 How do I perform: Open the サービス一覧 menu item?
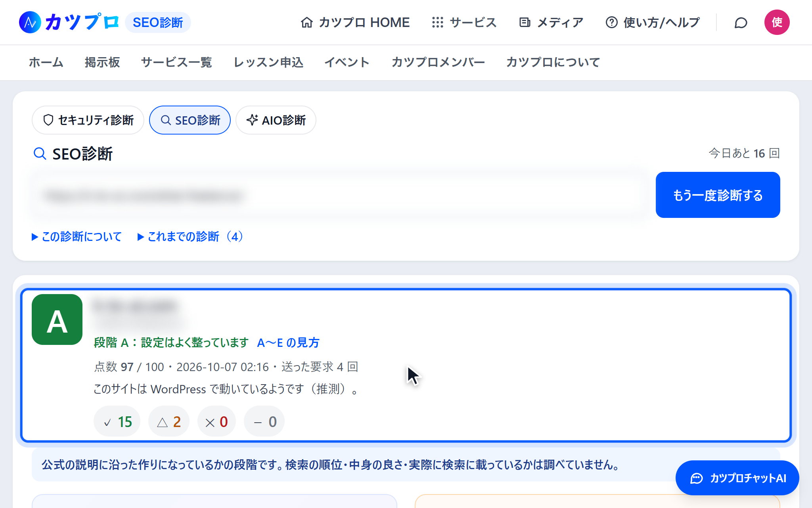coord(176,62)
